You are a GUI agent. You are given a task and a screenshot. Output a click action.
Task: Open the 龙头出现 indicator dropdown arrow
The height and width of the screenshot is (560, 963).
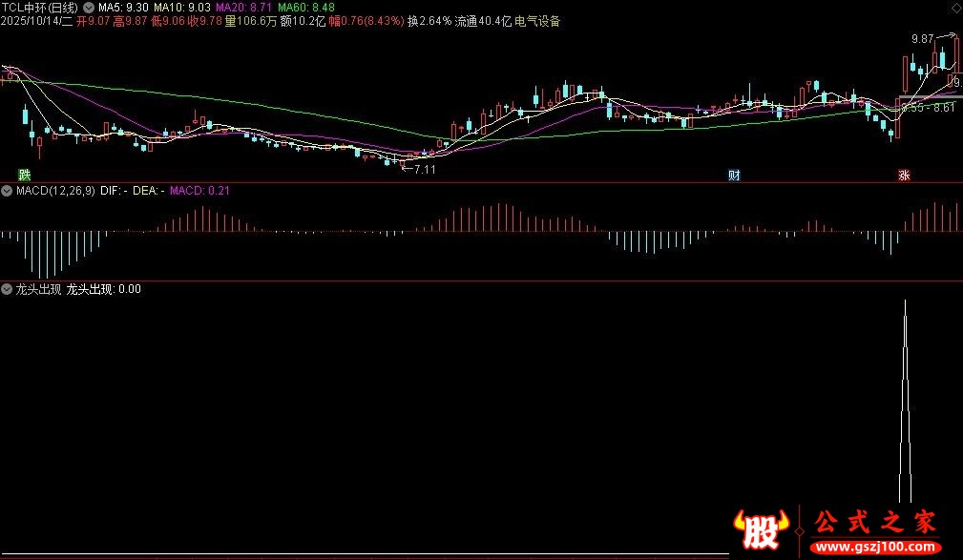click(7, 289)
